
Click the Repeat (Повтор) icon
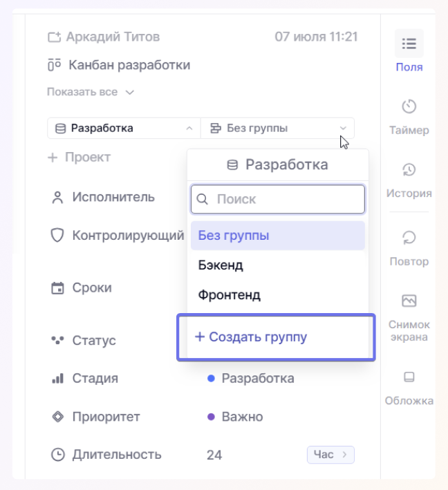[x=409, y=238]
